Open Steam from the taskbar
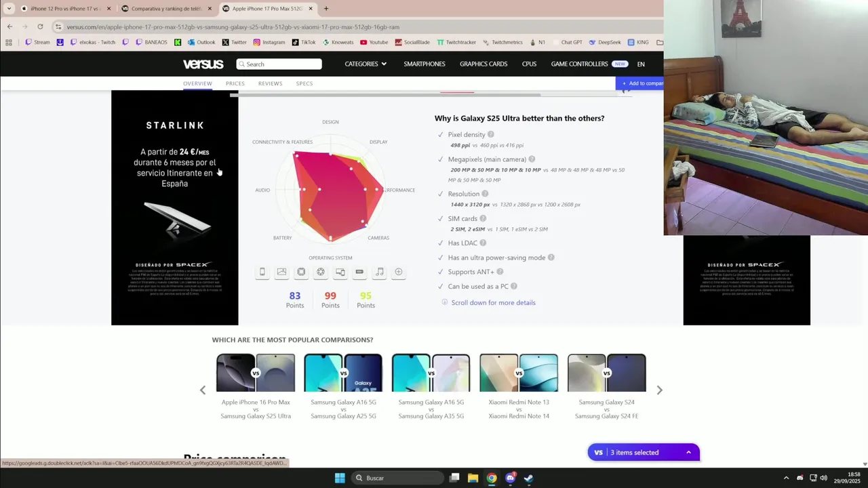Screen dimensions: 868x488 click(528, 478)
